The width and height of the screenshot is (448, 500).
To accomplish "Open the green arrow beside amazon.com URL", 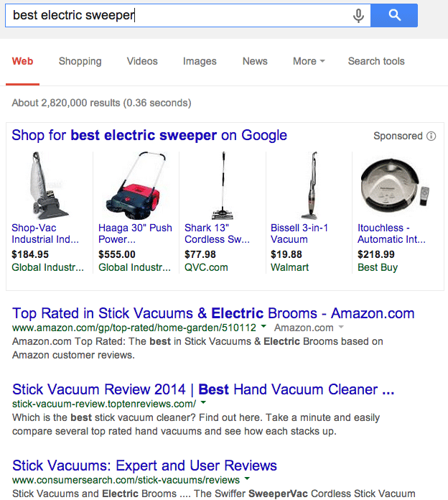I will coord(263,327).
